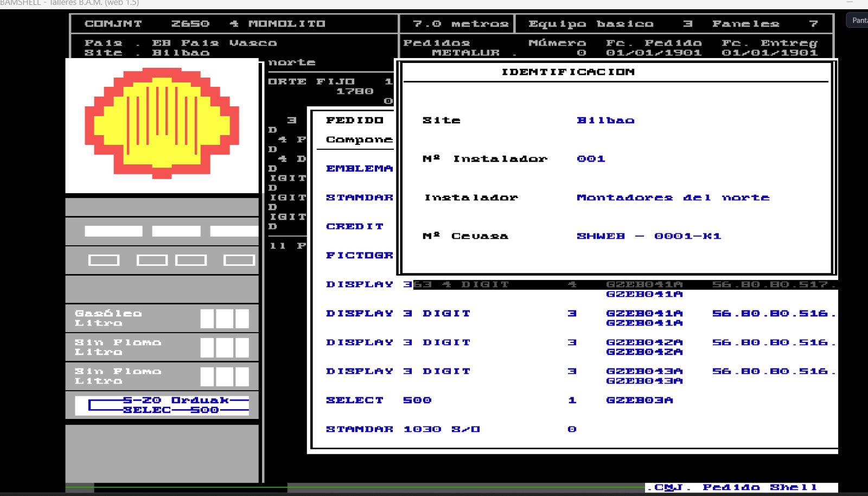Click the Equipo basico field
Screen dimensions: 868x496
[x=610, y=24]
